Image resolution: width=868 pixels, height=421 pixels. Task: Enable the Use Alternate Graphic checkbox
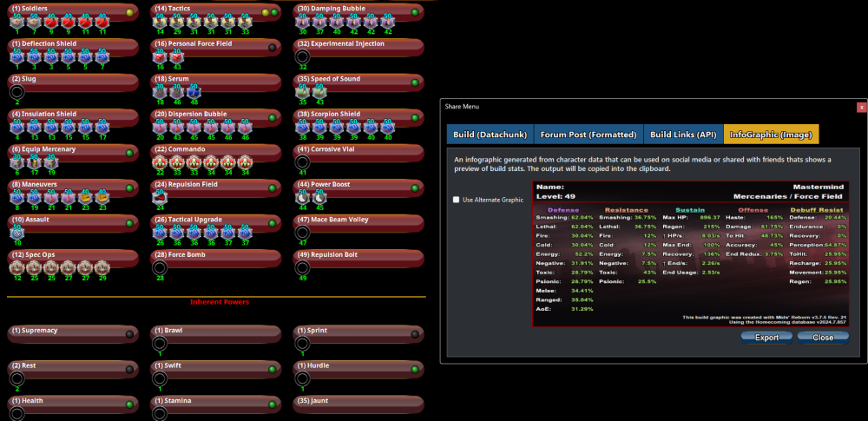coord(457,200)
